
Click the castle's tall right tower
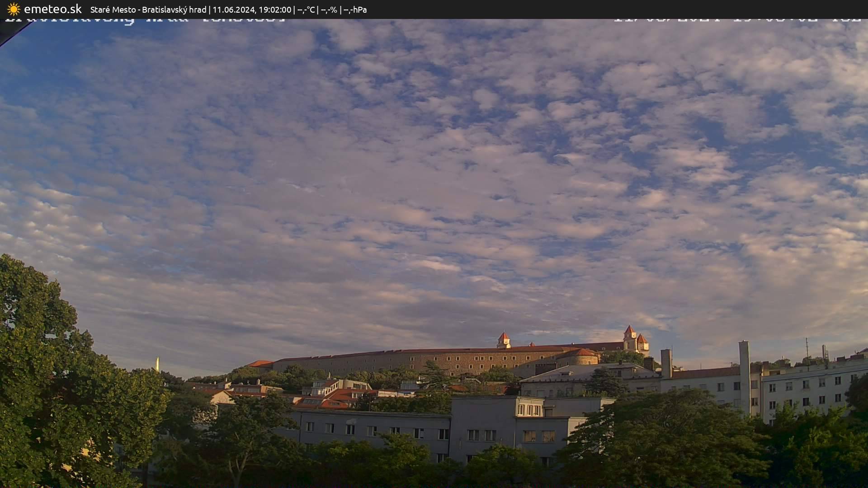[629, 338]
